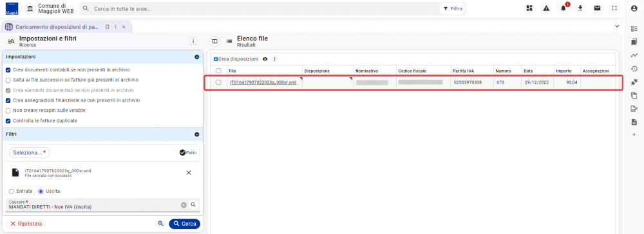
Task: Open the history clock icon in sidebar
Action: pos(634,69)
